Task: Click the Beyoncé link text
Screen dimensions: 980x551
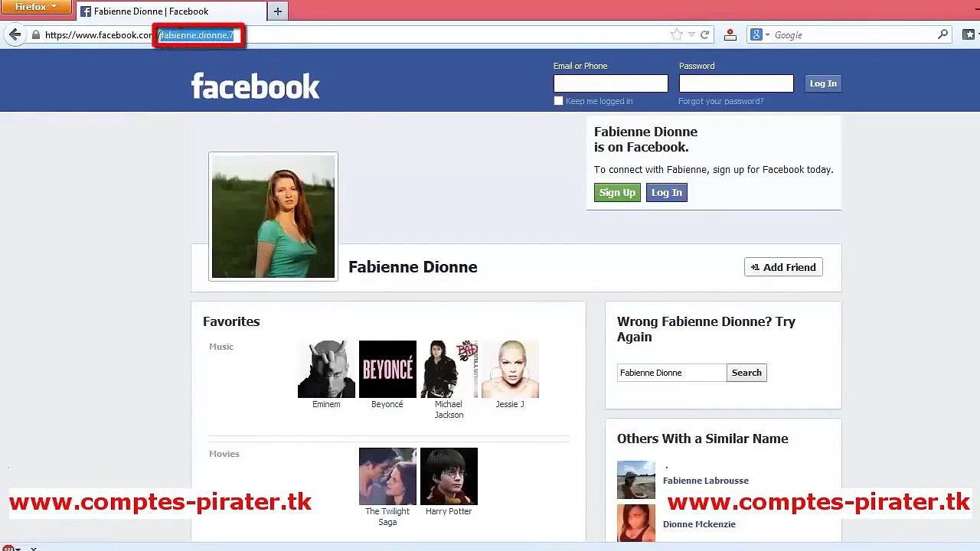Action: tap(387, 404)
